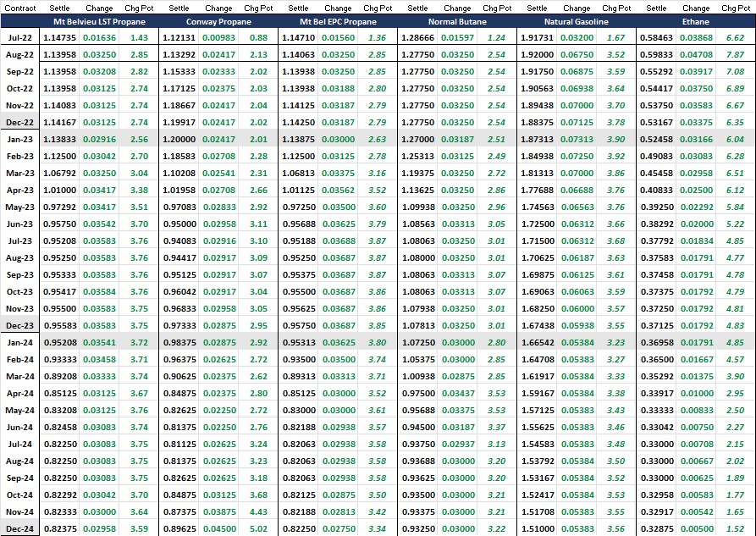This screenshot has height=536, width=756.
Task: Select the Apr-23 contract label
Action: click(x=19, y=190)
